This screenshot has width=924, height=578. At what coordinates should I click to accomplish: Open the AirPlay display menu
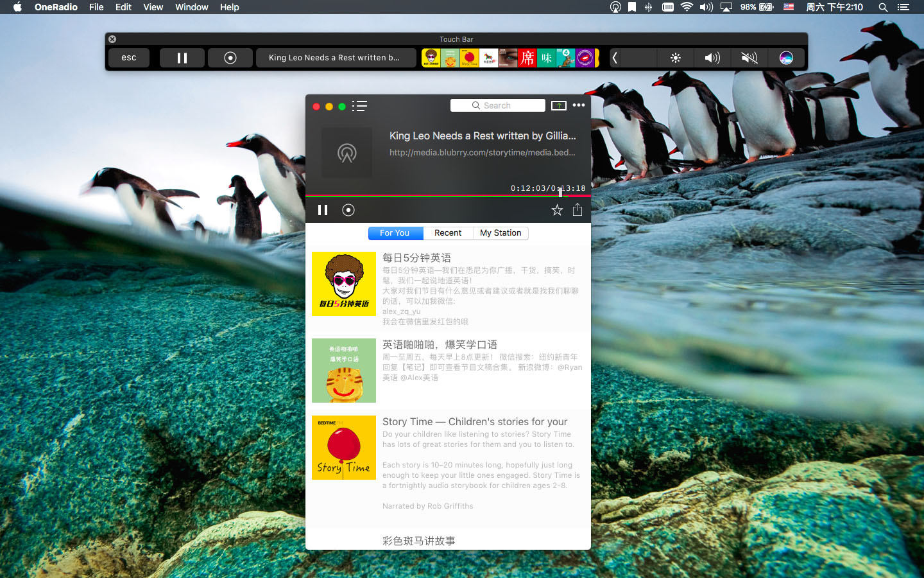[x=726, y=7]
